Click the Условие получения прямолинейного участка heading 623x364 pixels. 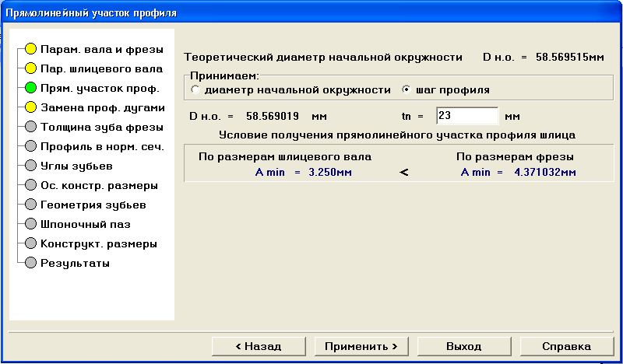397,135
